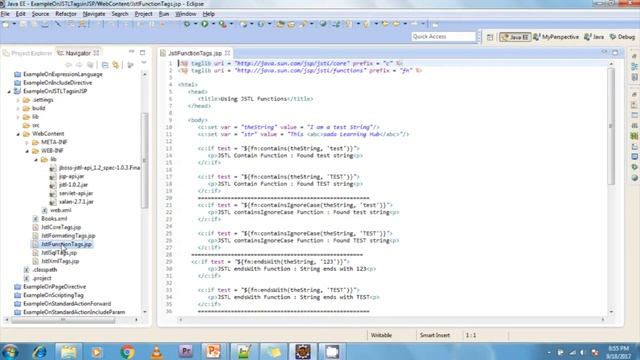Switch to the Project Explorer tab
640x360 pixels.
pos(27,53)
